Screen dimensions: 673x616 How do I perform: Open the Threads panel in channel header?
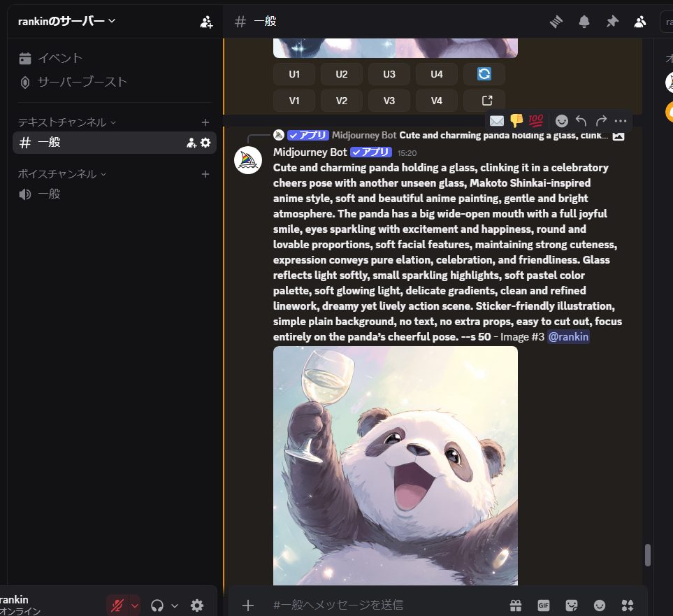[x=556, y=22]
